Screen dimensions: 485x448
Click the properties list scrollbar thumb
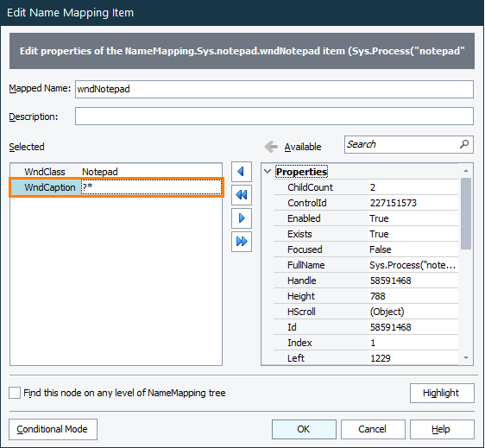click(466, 213)
